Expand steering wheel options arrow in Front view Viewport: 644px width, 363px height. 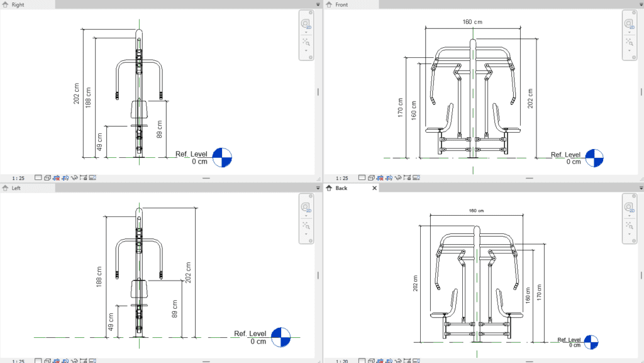tap(629, 32)
